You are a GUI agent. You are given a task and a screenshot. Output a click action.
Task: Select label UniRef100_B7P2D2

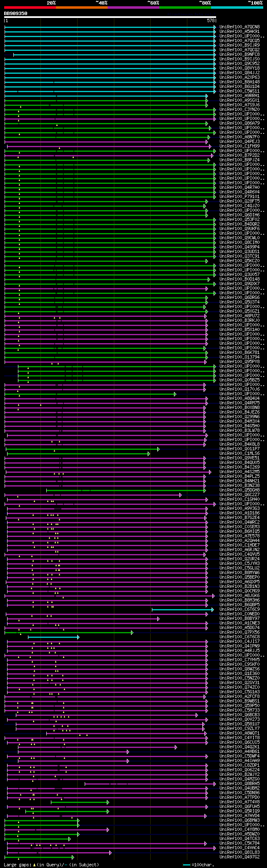(239, 156)
